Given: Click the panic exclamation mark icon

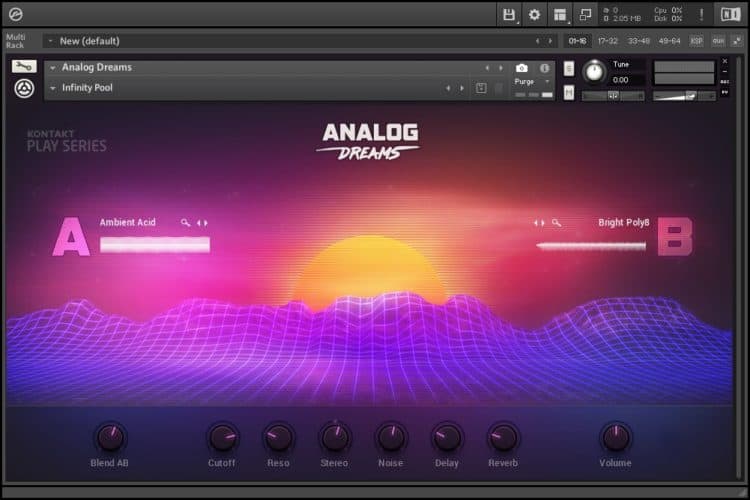Looking at the screenshot, I should [701, 14].
